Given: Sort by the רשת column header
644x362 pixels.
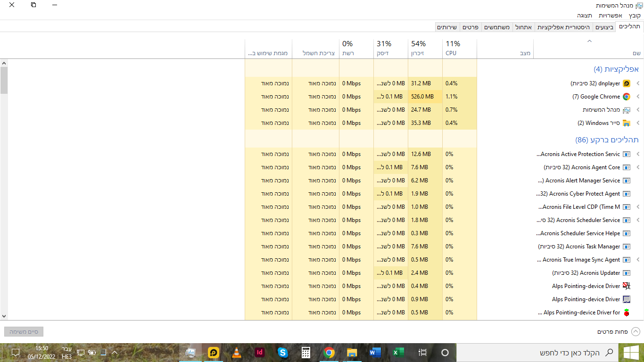Looking at the screenshot, I should 356,48.
